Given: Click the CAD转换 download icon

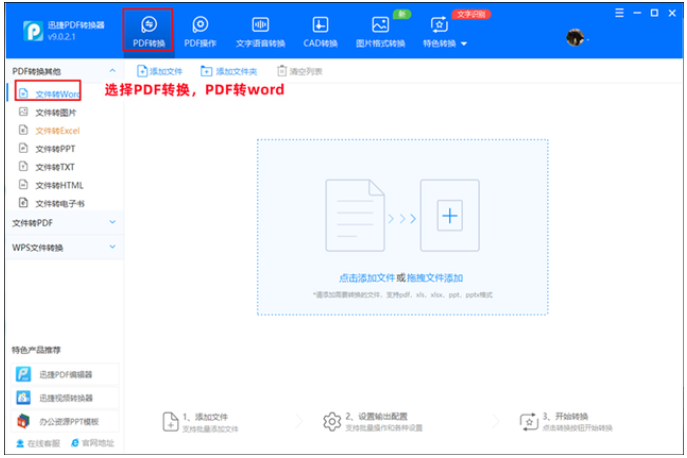Looking at the screenshot, I should pos(320,25).
